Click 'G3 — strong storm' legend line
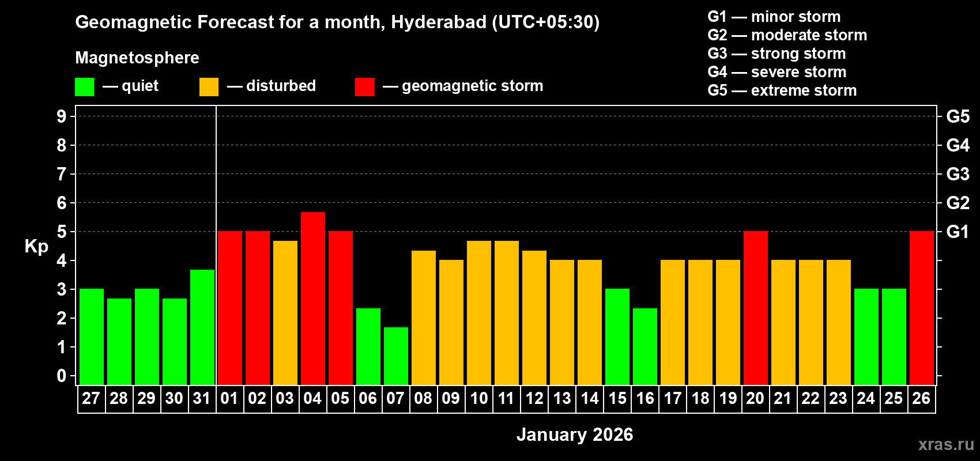The width and height of the screenshot is (980, 461). coord(777,54)
